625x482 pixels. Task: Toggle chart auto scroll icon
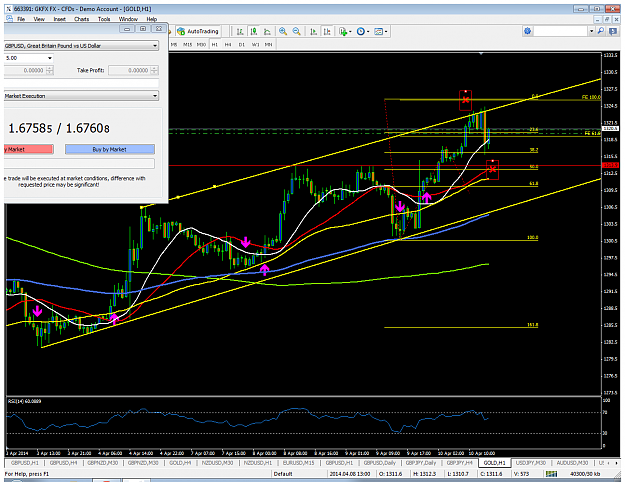click(x=313, y=31)
